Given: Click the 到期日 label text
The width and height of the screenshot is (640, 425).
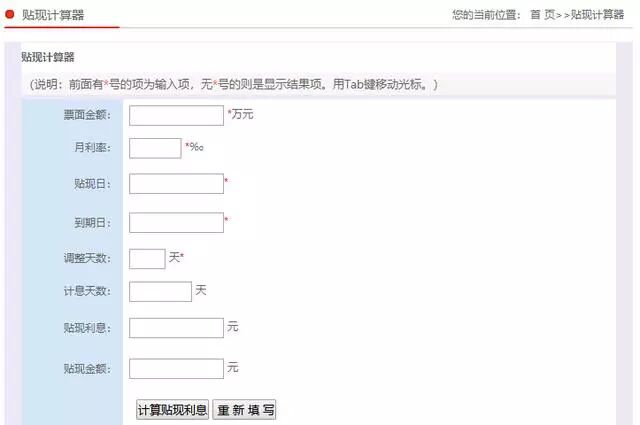Looking at the screenshot, I should pyautogui.click(x=92, y=222).
